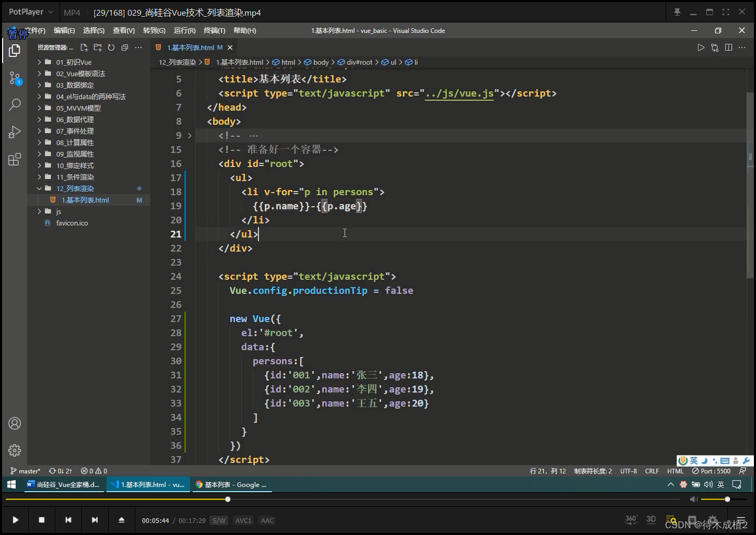Play the video in PotPlayer
Screen dimensions: 756x535
click(x=15, y=520)
